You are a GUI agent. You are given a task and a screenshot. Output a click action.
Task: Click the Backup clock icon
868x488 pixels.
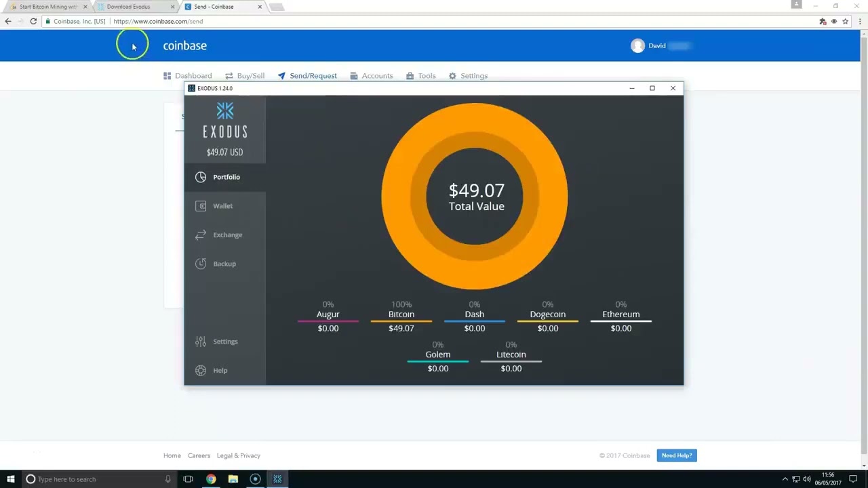[201, 264]
